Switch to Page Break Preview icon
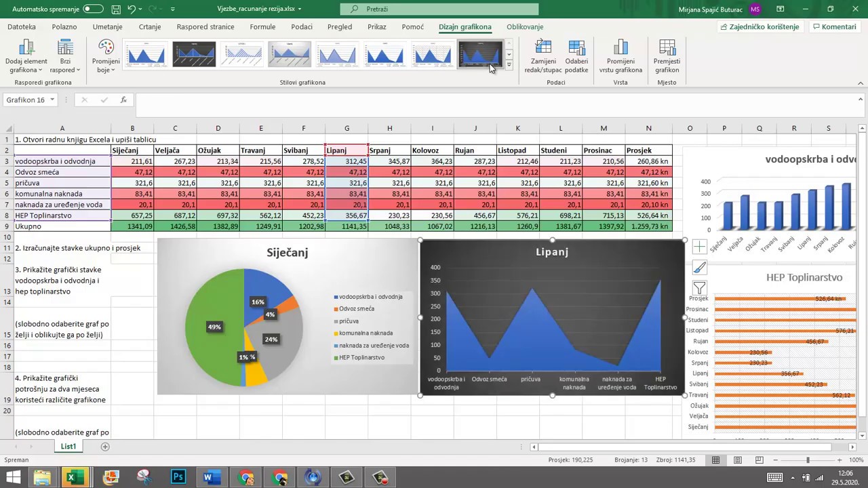The width and height of the screenshot is (868, 488). 759,460
